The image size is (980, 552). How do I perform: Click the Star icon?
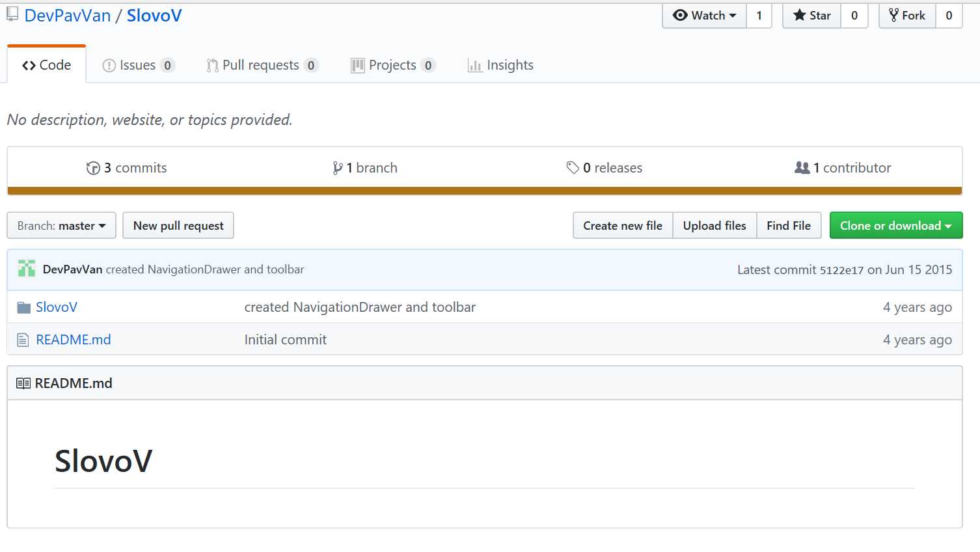pos(799,16)
